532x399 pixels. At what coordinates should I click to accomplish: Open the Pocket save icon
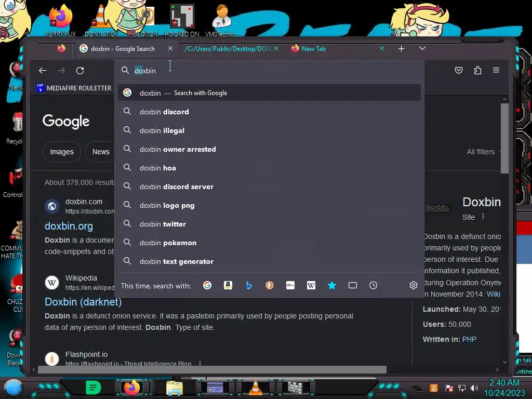tap(459, 70)
